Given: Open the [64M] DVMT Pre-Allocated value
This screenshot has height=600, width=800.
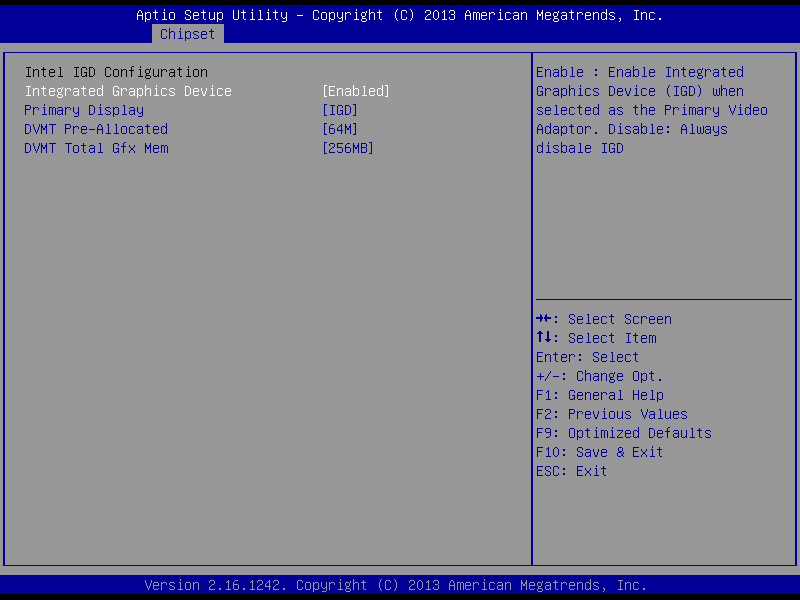Looking at the screenshot, I should pos(339,129).
